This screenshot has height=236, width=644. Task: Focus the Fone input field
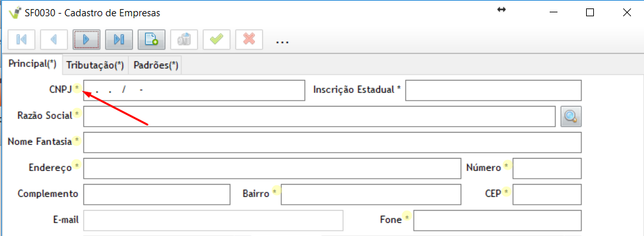point(498,220)
